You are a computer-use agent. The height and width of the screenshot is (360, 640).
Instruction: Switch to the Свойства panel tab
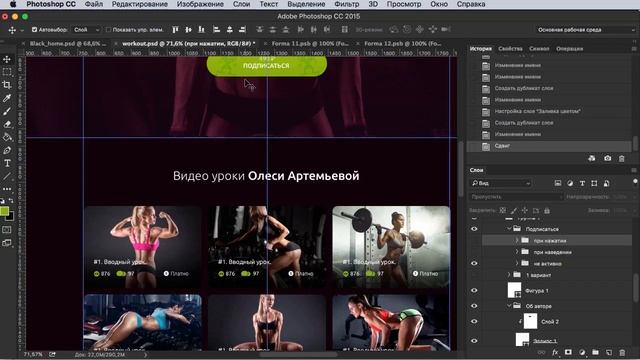pyautogui.click(x=510, y=49)
